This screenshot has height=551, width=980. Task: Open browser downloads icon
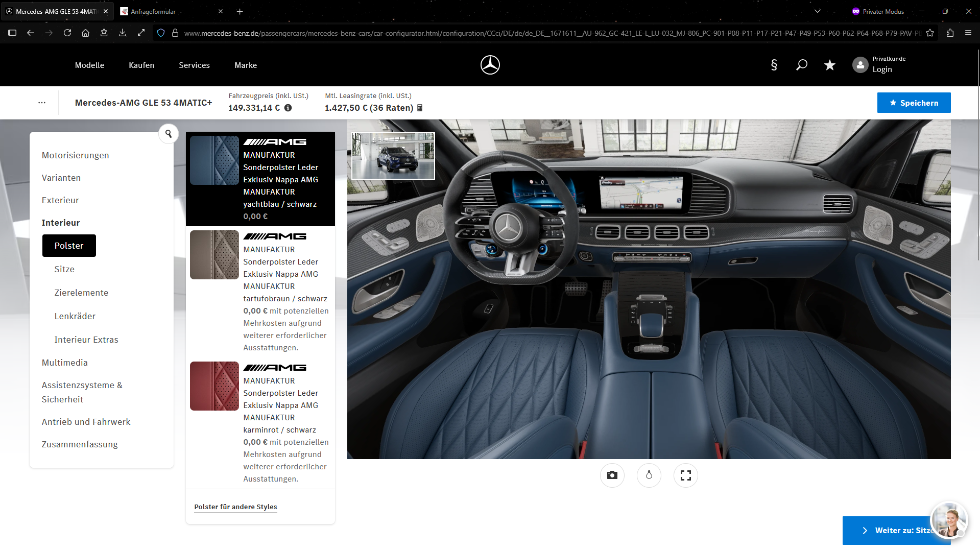coord(122,33)
